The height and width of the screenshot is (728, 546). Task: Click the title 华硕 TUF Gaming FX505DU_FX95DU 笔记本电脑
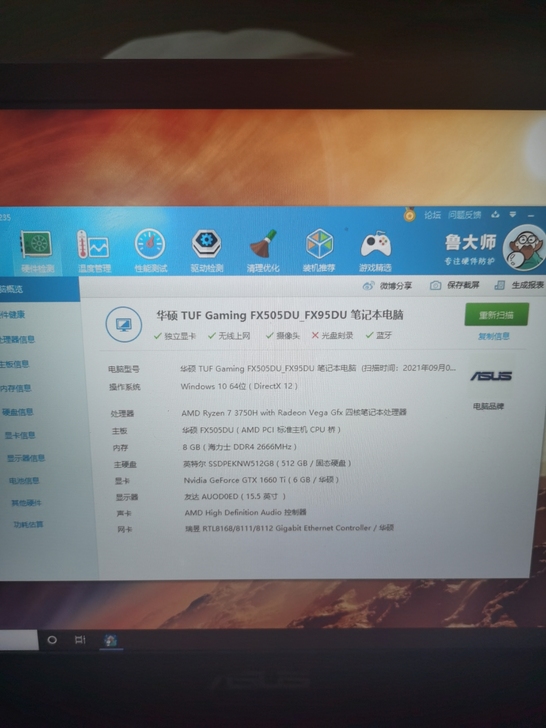point(280,315)
